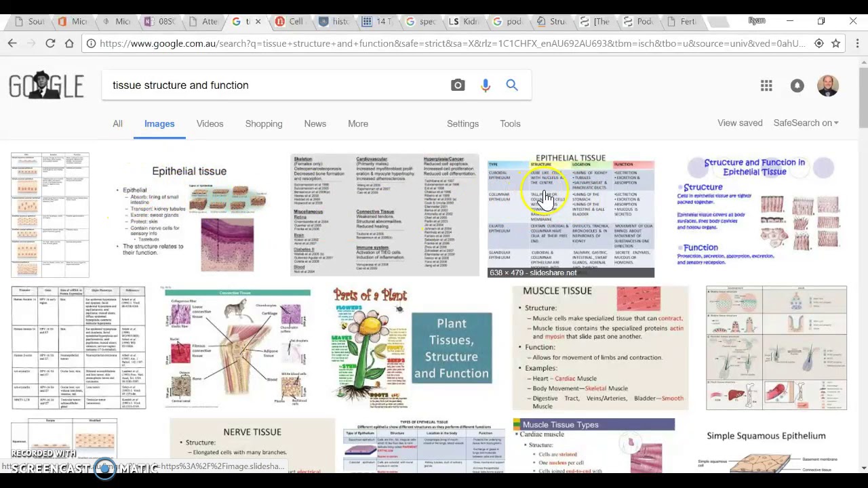The image size is (868, 488).
Task: Reload the page with the refresh icon
Action: coord(50,43)
